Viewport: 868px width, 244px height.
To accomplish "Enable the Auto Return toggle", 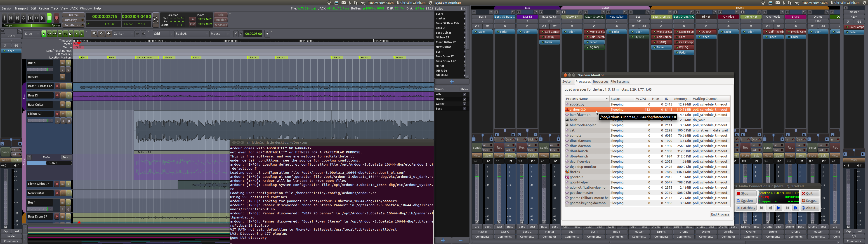I will click(73, 25).
